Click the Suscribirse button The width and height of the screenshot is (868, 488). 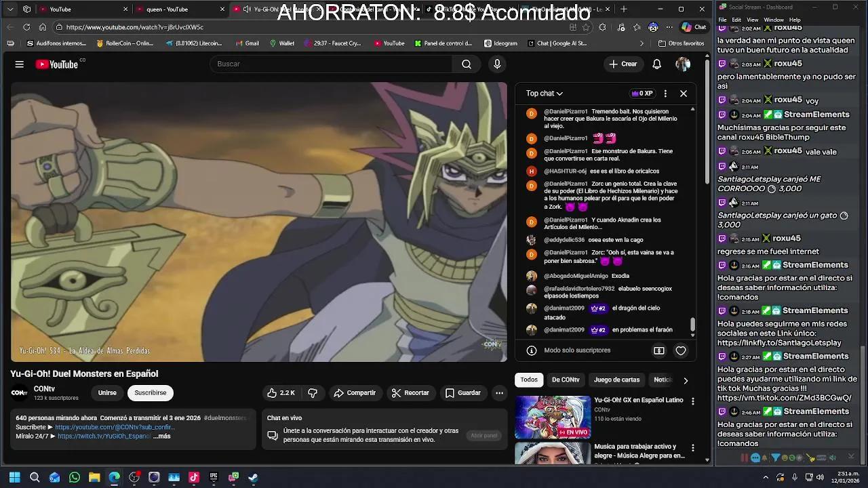click(x=151, y=392)
